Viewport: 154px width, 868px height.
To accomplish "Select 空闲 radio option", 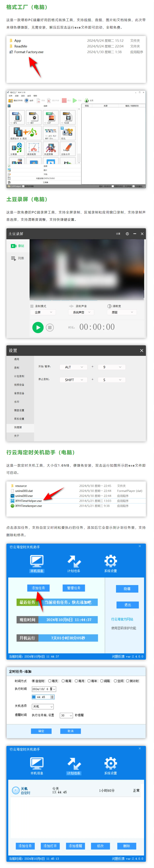I will tap(115, 681).
